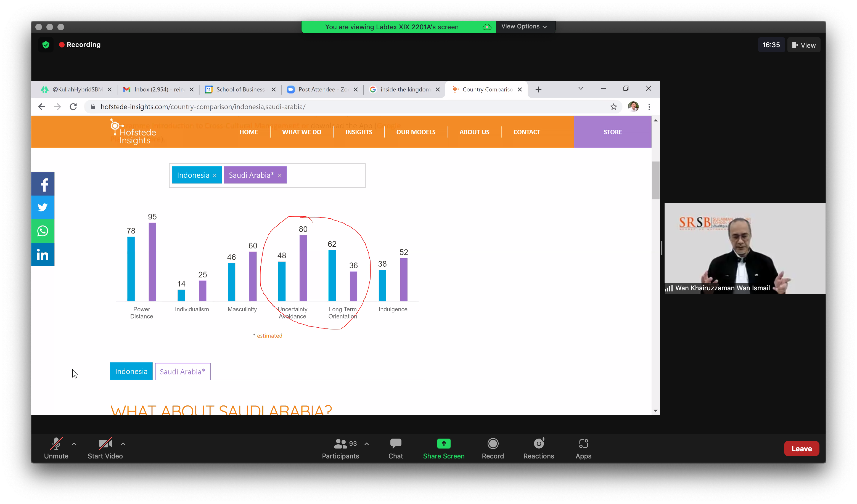
Task: Click page scrollbar up arrow
Action: coord(656,121)
